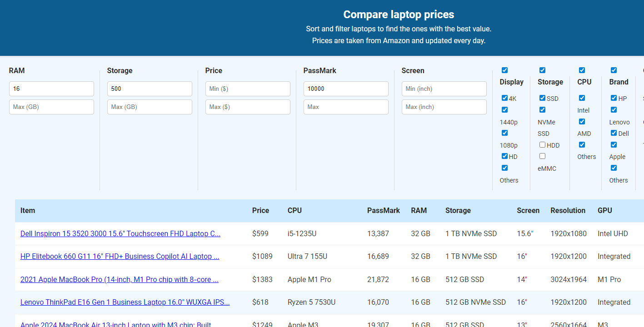Viewport: 644px width, 327px height.
Task: Click the Storage minimum field showing 500
Action: click(150, 89)
